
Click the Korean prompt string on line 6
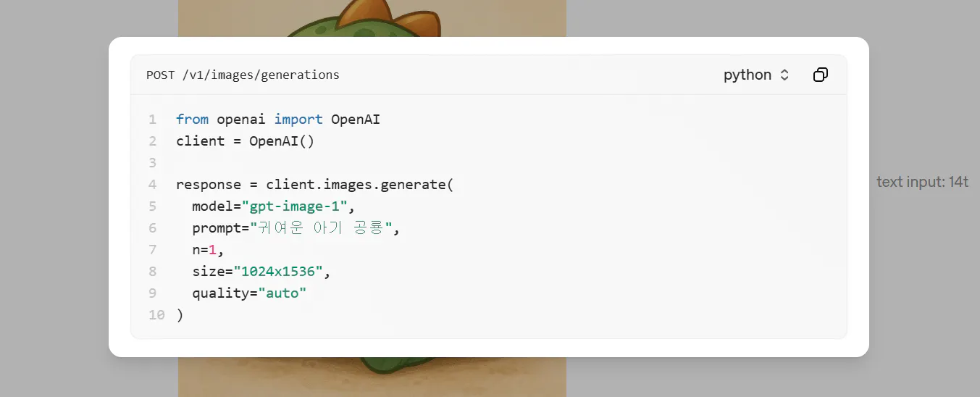pyautogui.click(x=322, y=227)
